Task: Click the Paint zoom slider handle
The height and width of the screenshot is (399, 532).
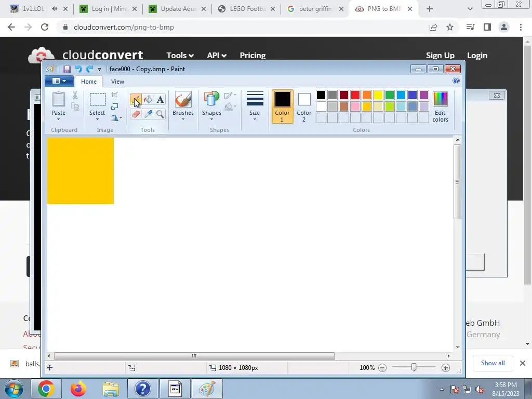Action: (414, 367)
